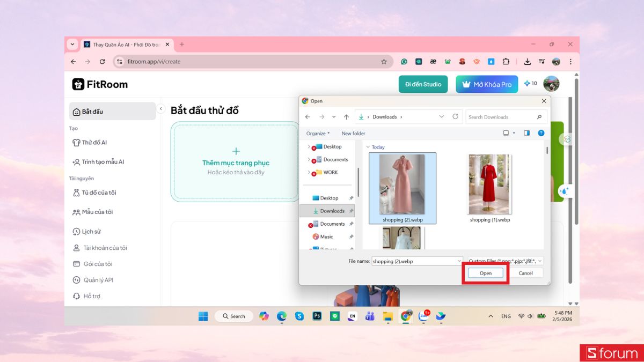Image resolution: width=644 pixels, height=362 pixels.
Task: Expand the WORK folder node
Action: click(309, 172)
